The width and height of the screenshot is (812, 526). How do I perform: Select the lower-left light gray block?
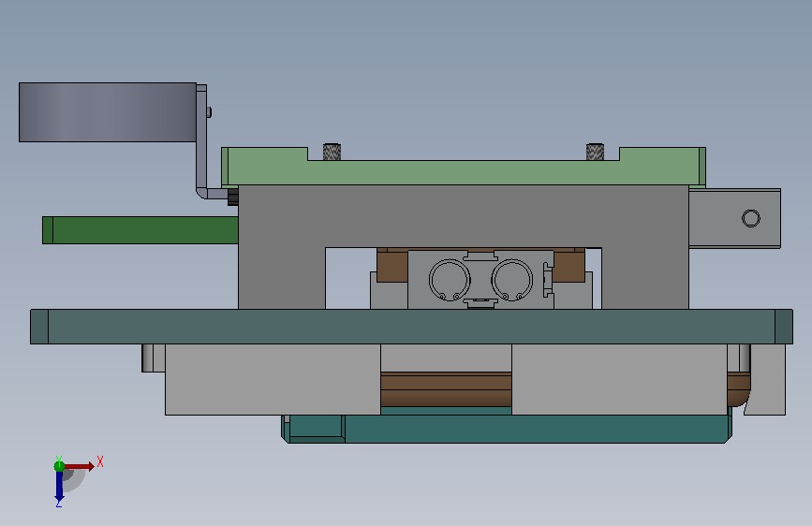pos(273,379)
